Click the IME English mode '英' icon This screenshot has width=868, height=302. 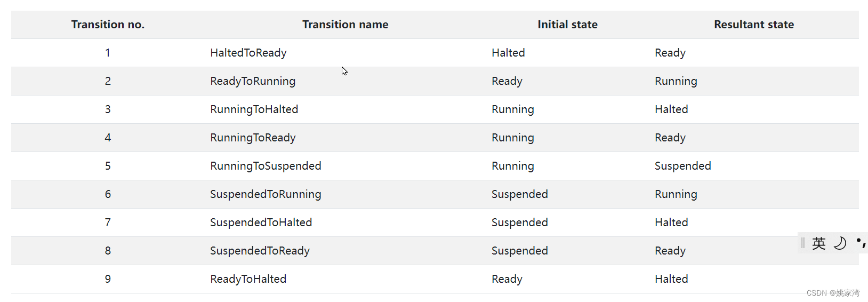coord(818,243)
